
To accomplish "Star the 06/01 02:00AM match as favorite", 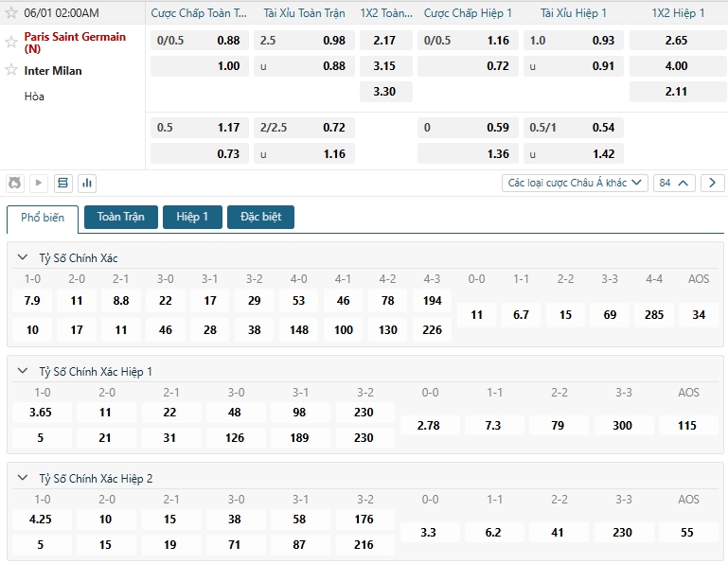I will coord(11,12).
